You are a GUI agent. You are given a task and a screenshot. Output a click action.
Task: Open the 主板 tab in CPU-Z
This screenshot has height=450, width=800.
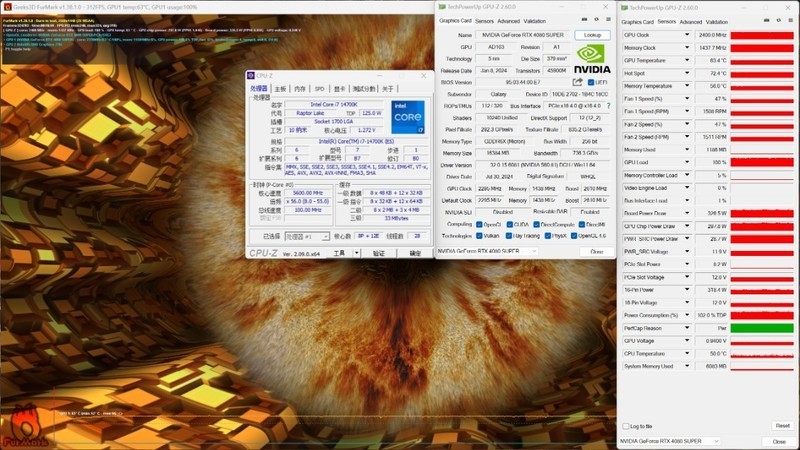(x=280, y=89)
